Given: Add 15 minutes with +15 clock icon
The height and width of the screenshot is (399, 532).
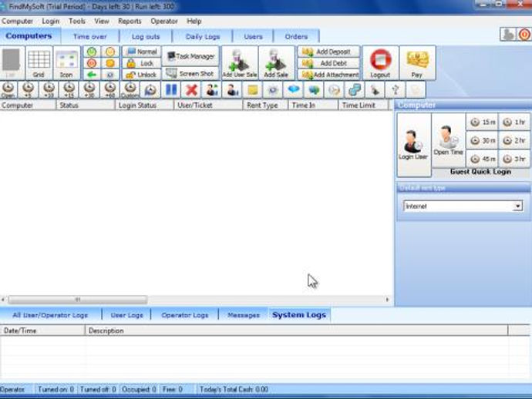Looking at the screenshot, I should coord(69,90).
